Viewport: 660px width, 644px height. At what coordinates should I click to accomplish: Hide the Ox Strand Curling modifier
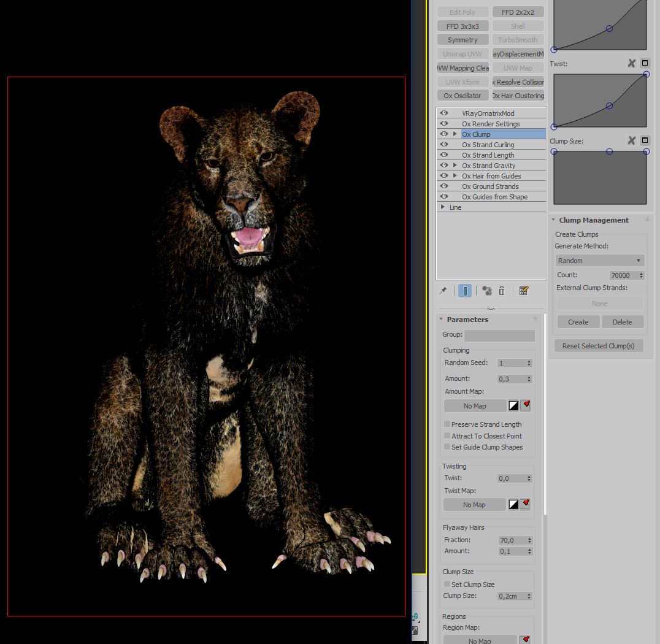click(x=444, y=145)
